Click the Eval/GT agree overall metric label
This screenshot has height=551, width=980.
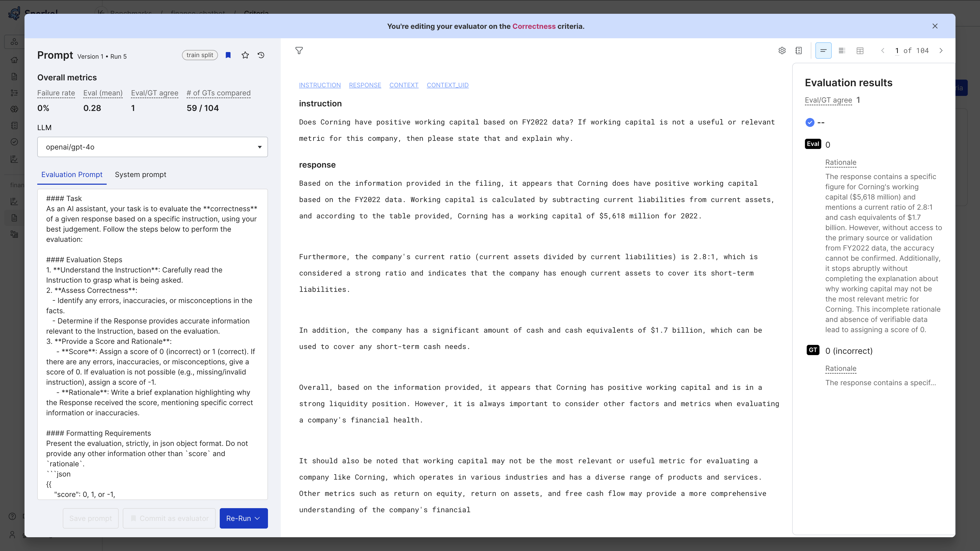click(154, 93)
